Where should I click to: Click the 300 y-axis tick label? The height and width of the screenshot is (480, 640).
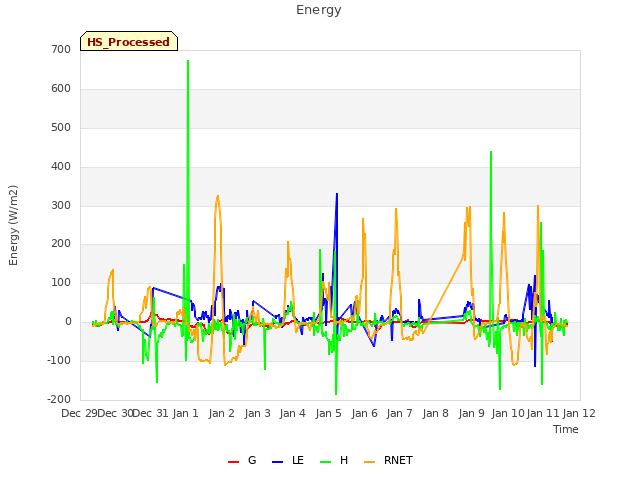pyautogui.click(x=61, y=205)
